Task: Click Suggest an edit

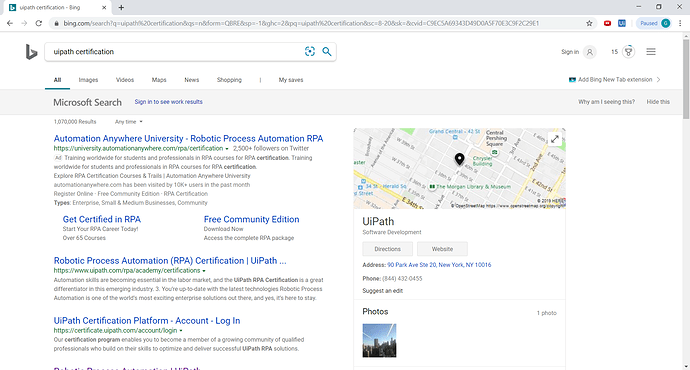Action: coord(382,291)
